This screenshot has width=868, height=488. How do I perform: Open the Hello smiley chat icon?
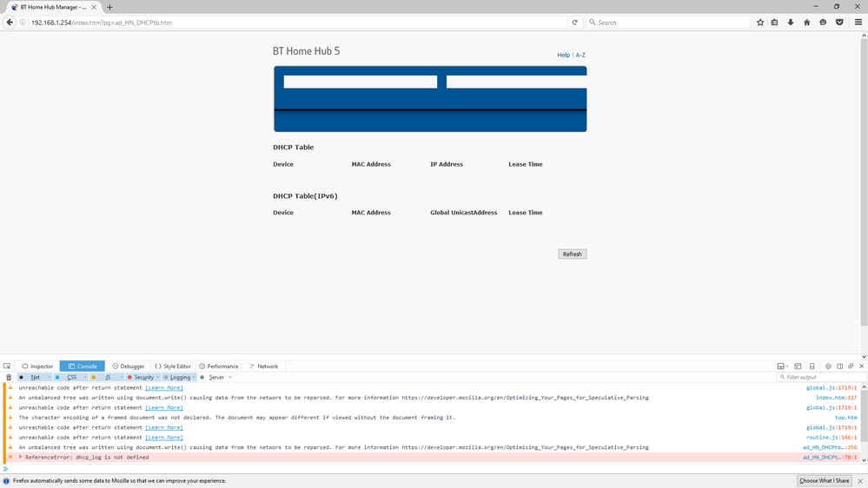coord(823,22)
